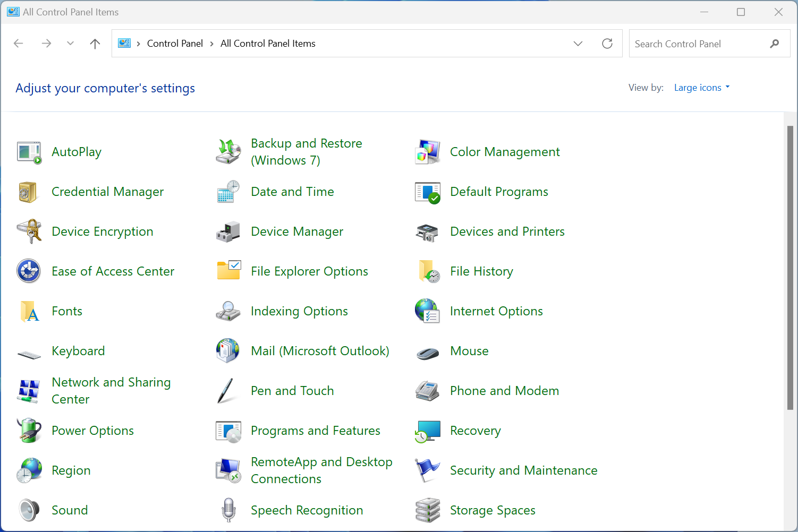The image size is (798, 532).
Task: Click the Pen and Touch icon
Action: click(226, 391)
